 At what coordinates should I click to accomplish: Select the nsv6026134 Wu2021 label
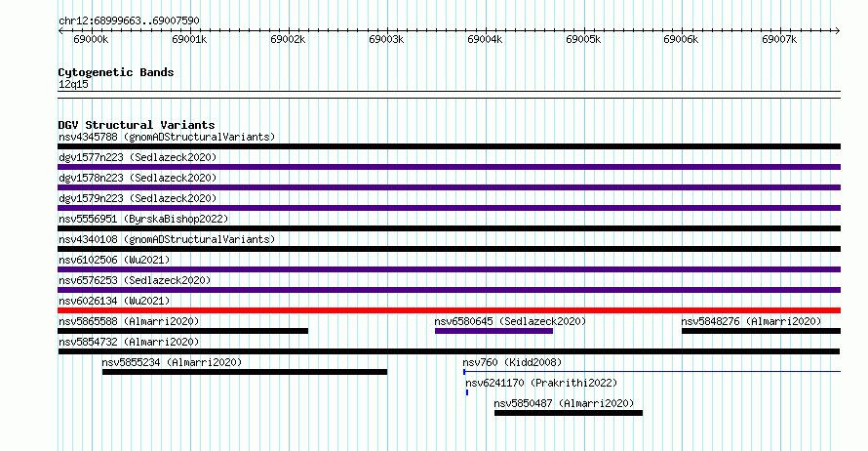(x=114, y=301)
